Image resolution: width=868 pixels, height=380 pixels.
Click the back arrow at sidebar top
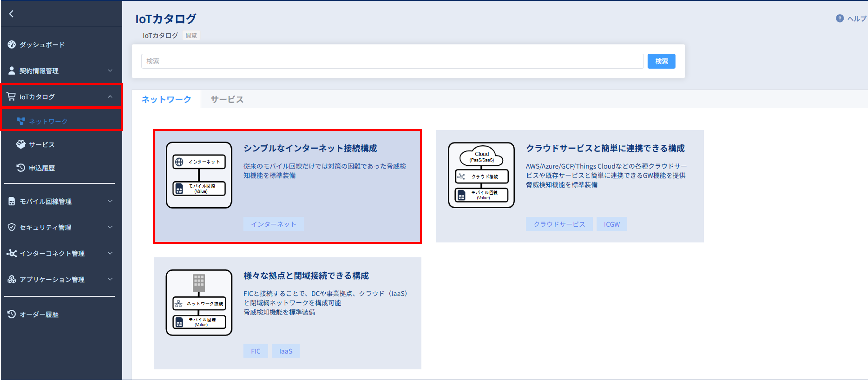12,14
